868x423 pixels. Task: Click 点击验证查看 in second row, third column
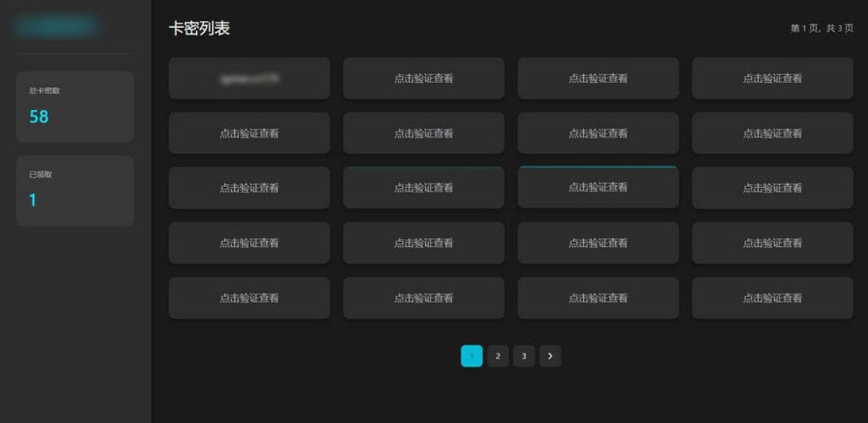point(598,133)
